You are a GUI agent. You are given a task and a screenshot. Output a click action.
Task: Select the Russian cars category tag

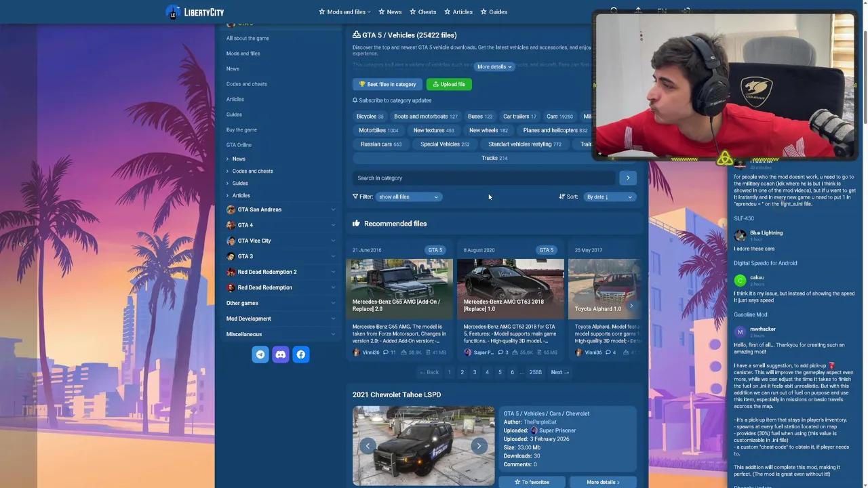click(381, 144)
